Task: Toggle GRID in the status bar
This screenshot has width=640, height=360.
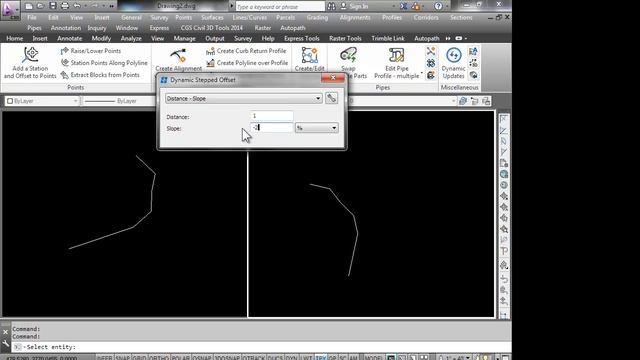Action: click(x=139, y=358)
